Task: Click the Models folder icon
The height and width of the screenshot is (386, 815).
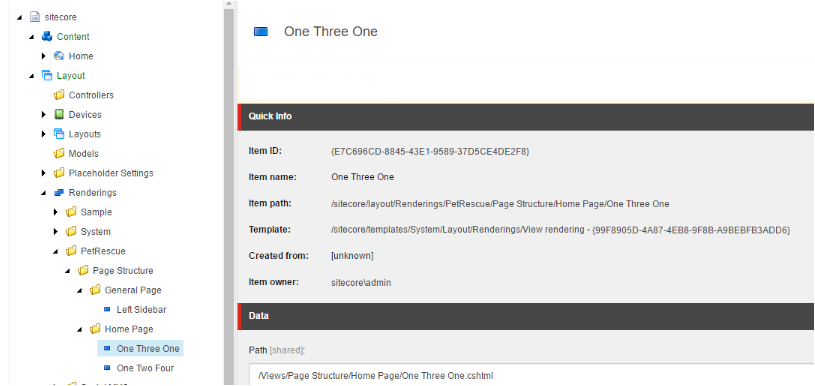Action: (x=59, y=153)
